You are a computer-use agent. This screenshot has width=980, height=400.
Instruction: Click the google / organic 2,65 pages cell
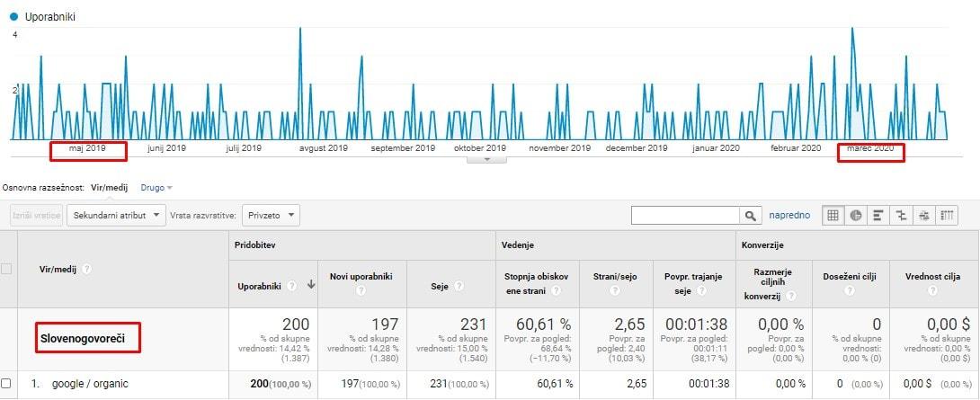point(637,384)
